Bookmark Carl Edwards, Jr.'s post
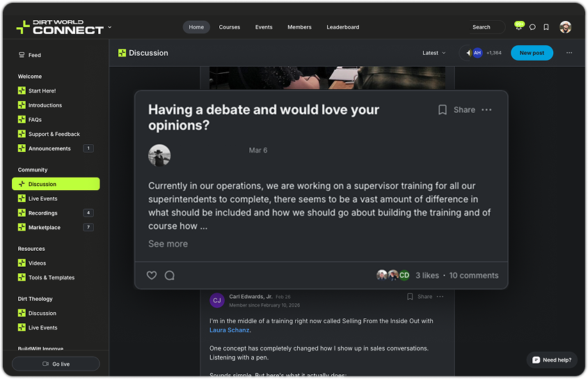Screen dimensions: 588x379 [410, 296]
